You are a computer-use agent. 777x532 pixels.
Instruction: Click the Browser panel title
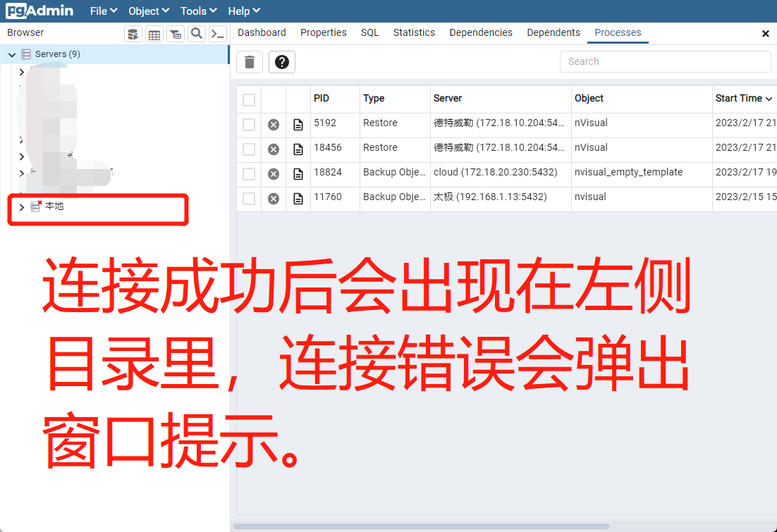point(25,32)
